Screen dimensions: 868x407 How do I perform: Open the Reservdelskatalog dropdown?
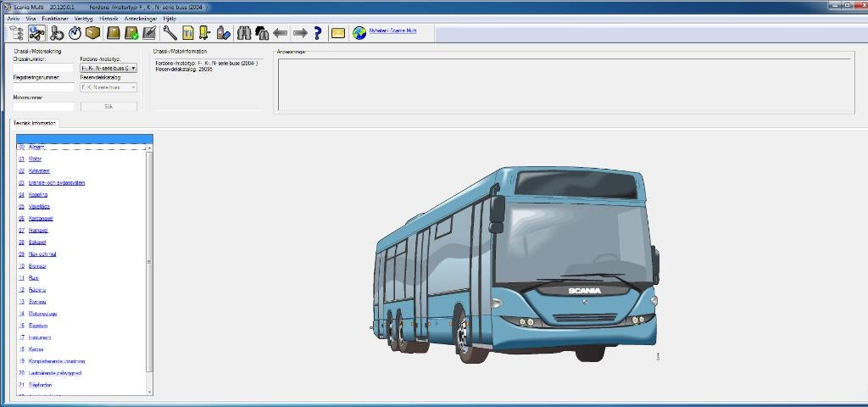pyautogui.click(x=108, y=87)
